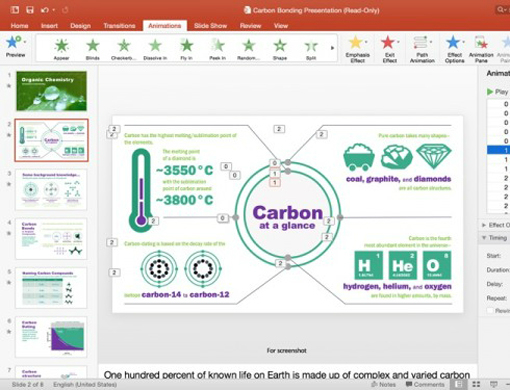
Task: Expand the Effect Options section triangle
Action: tap(484, 225)
